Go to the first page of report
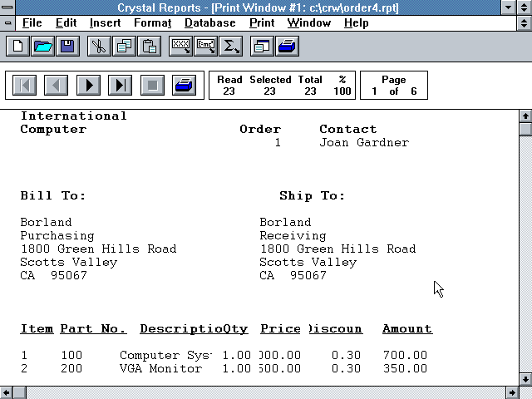The height and width of the screenshot is (399, 532). coord(24,85)
